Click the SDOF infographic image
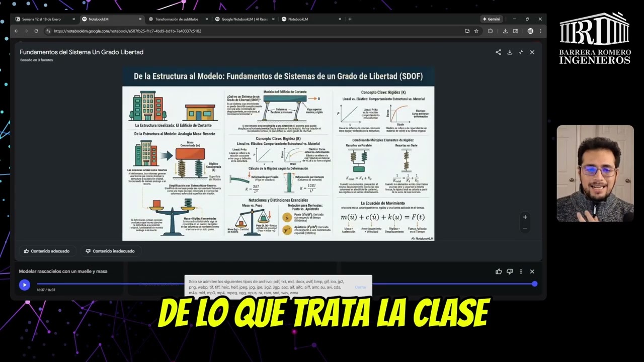This screenshot has width=644, height=362. click(278, 154)
